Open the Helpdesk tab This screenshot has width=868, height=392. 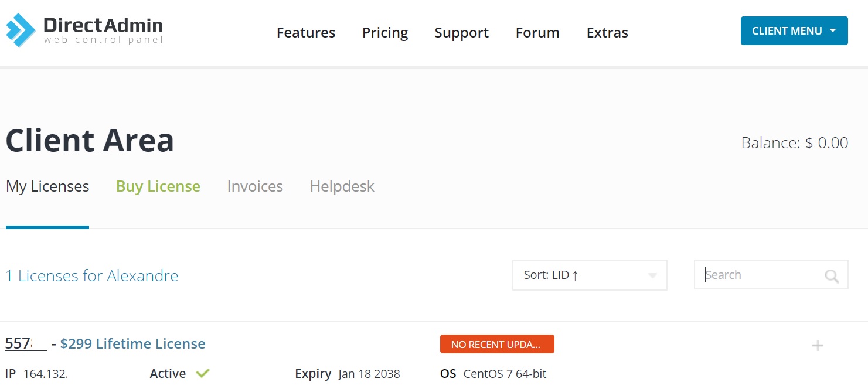[342, 186]
